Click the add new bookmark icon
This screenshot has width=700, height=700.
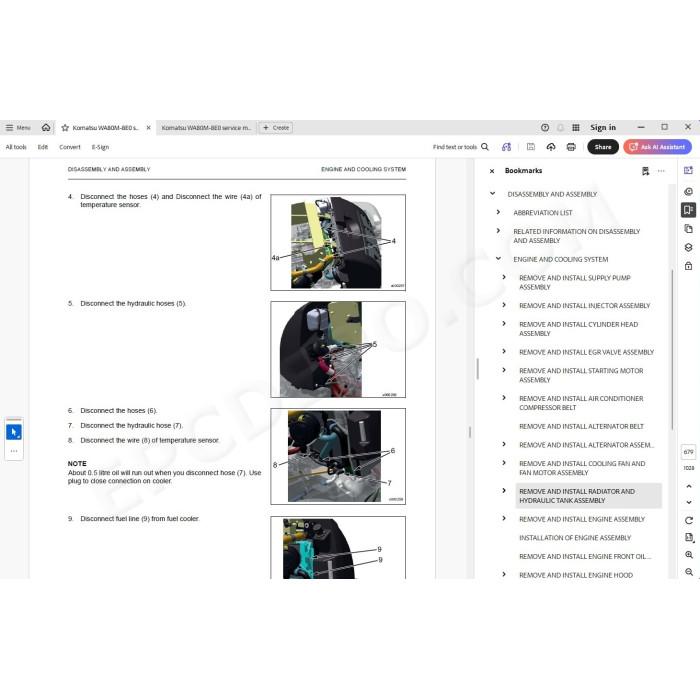[646, 171]
